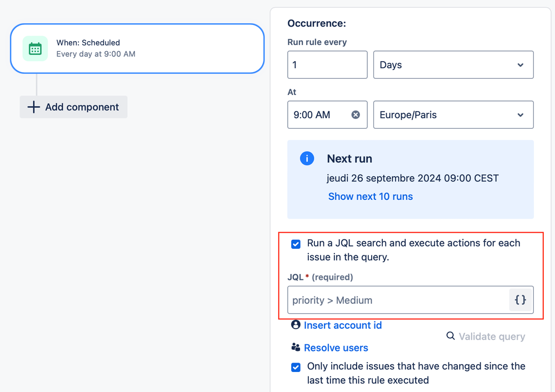Image resolution: width=555 pixels, height=392 pixels.
Task: Click the green scheduled calendar icon
Action: pos(35,48)
